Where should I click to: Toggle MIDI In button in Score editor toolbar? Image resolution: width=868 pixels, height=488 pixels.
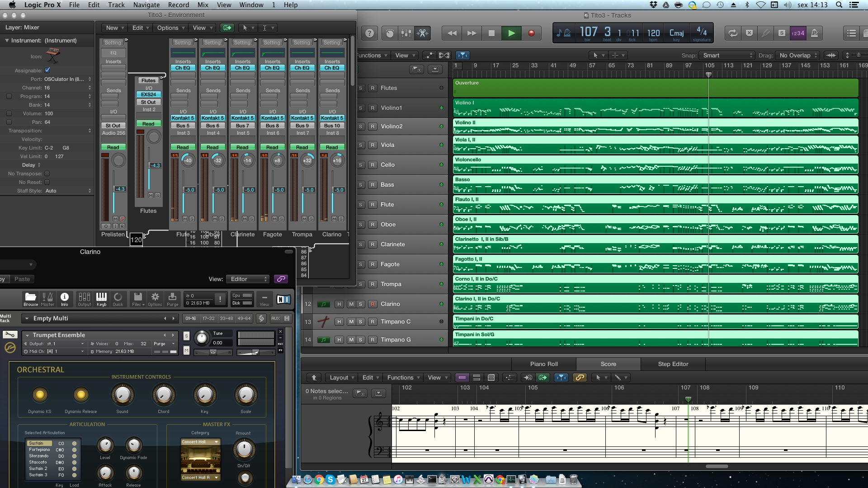[x=528, y=377]
